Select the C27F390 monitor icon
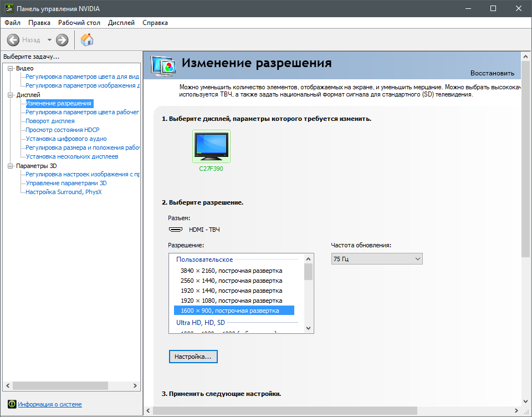 pos(211,146)
